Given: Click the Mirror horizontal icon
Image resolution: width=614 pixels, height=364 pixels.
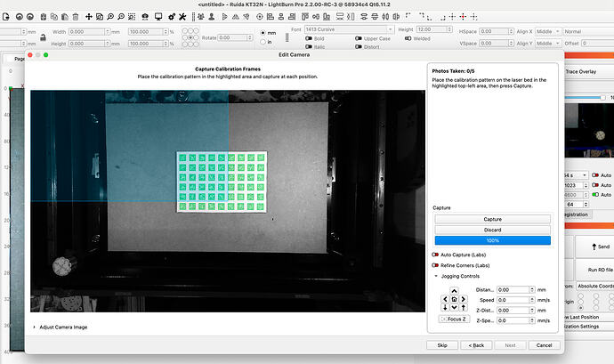Looking at the screenshot, I should coord(235,17).
